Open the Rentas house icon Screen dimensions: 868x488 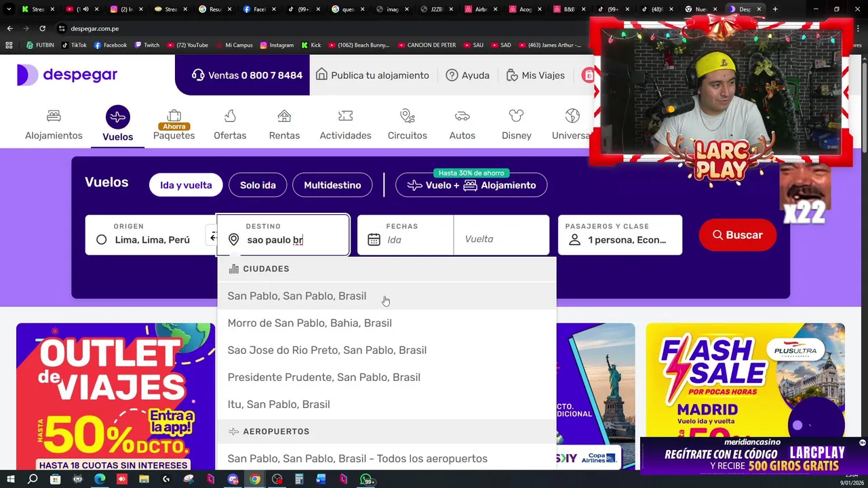[x=284, y=116]
